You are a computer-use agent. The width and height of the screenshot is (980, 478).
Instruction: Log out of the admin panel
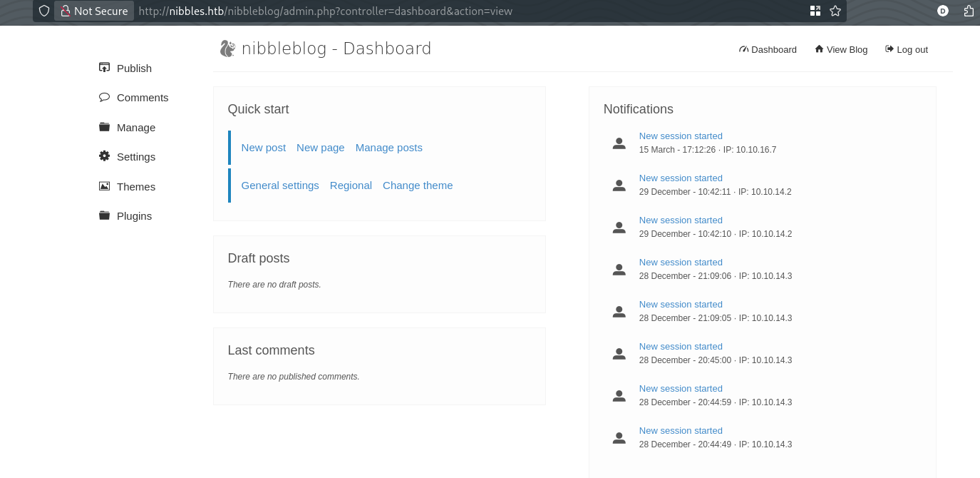pyautogui.click(x=907, y=49)
